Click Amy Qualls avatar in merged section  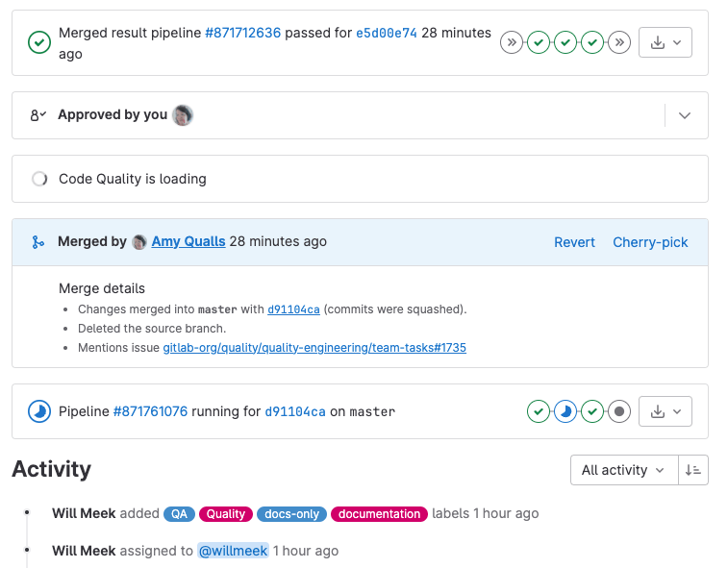(x=139, y=242)
